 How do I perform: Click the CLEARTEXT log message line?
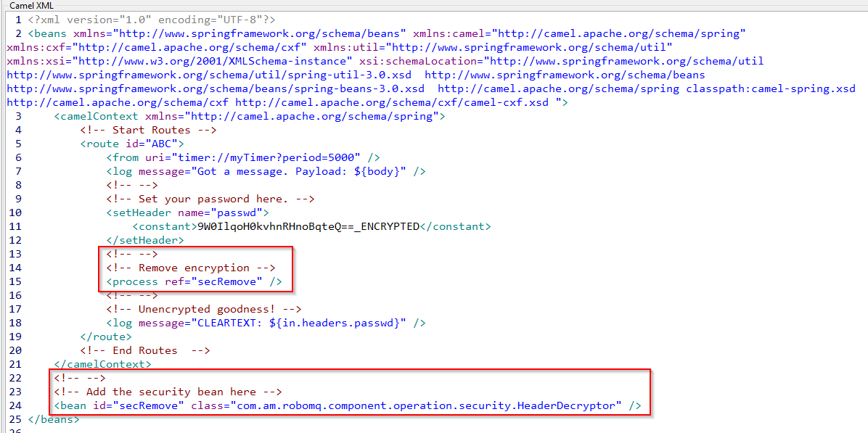tap(266, 323)
